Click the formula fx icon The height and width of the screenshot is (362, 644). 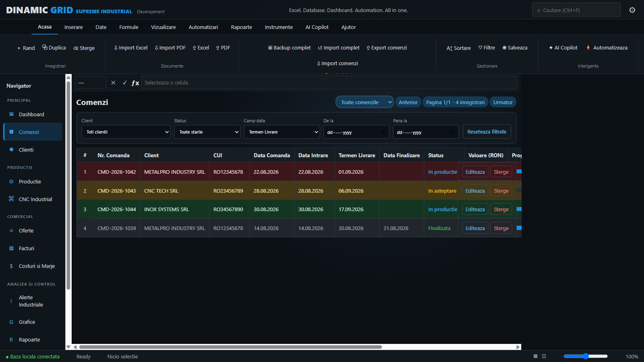135,83
